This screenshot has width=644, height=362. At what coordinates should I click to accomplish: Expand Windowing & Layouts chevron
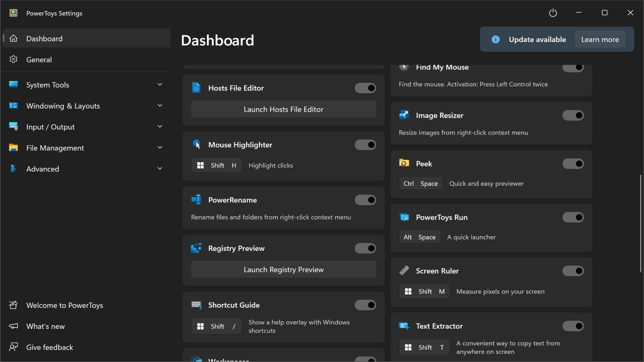pos(160,106)
